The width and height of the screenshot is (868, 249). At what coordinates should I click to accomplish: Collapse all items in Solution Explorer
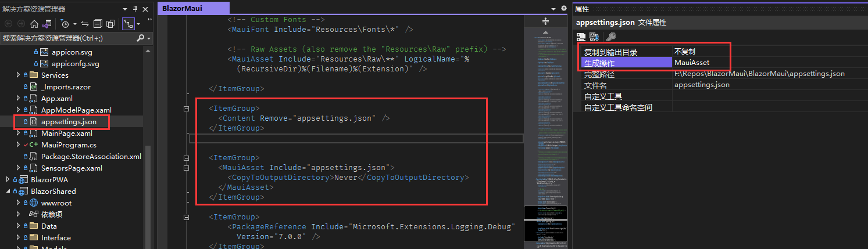point(97,24)
